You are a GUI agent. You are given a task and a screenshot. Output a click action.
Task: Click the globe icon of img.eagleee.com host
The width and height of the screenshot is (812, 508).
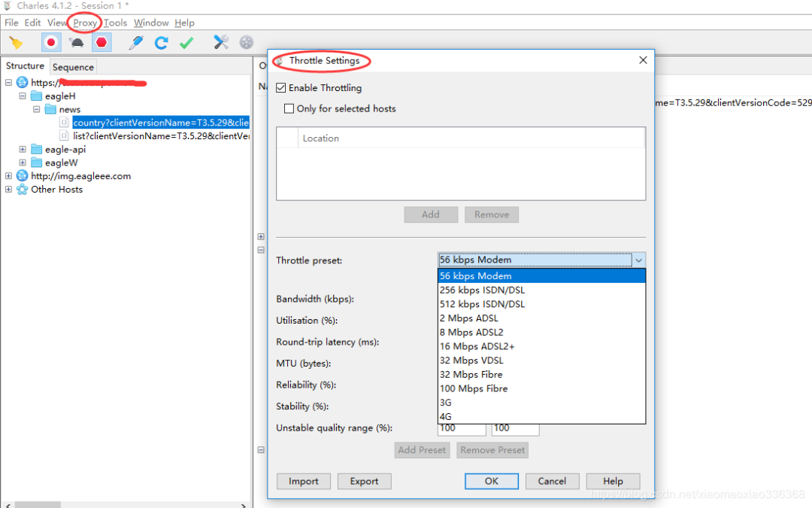23,175
